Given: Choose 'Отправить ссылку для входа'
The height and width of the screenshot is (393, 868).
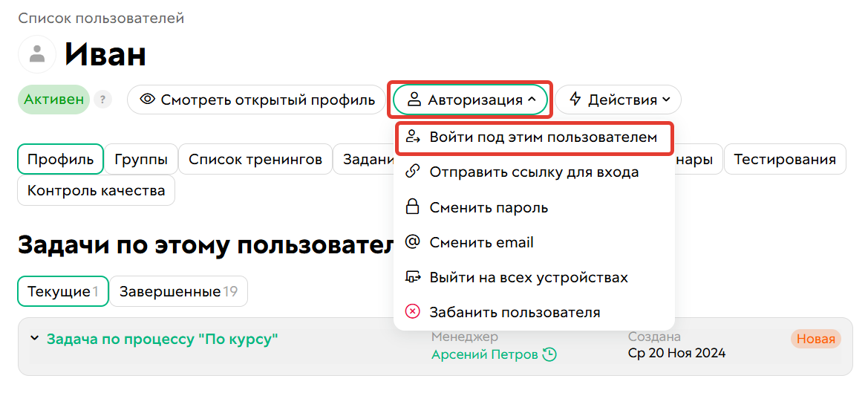Looking at the screenshot, I should pyautogui.click(x=534, y=172).
